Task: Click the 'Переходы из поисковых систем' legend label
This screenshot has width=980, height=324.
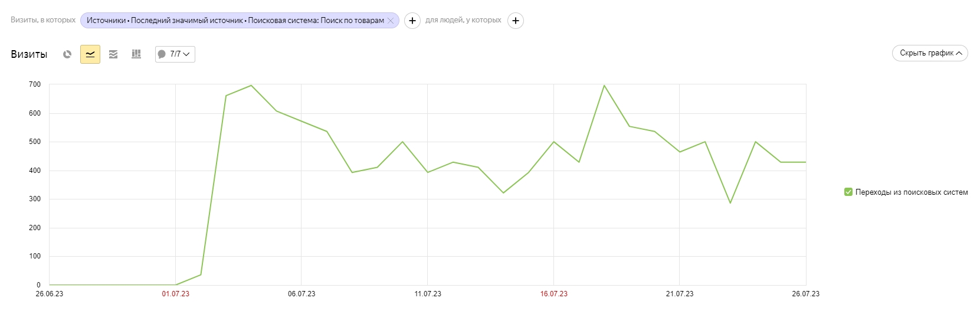Action: point(912,192)
